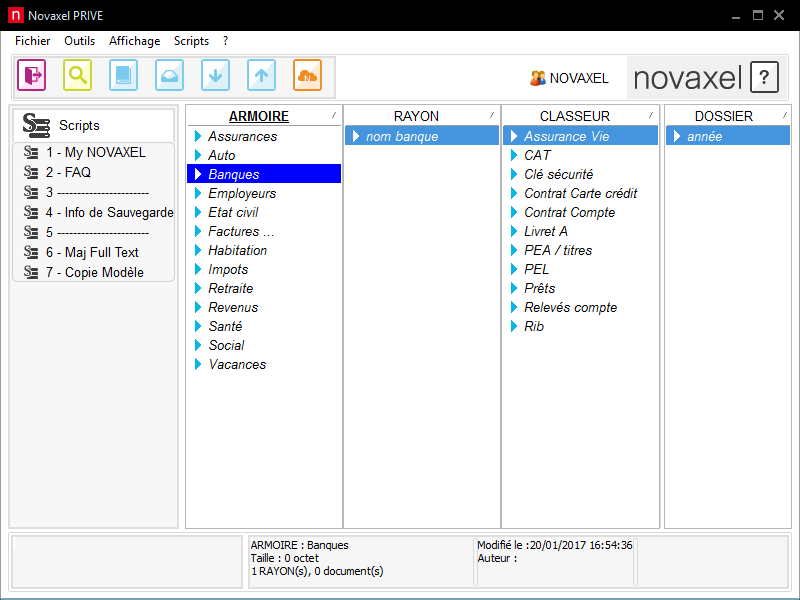800x600 pixels.
Task: Click the DOSSIER column header
Action: click(724, 116)
